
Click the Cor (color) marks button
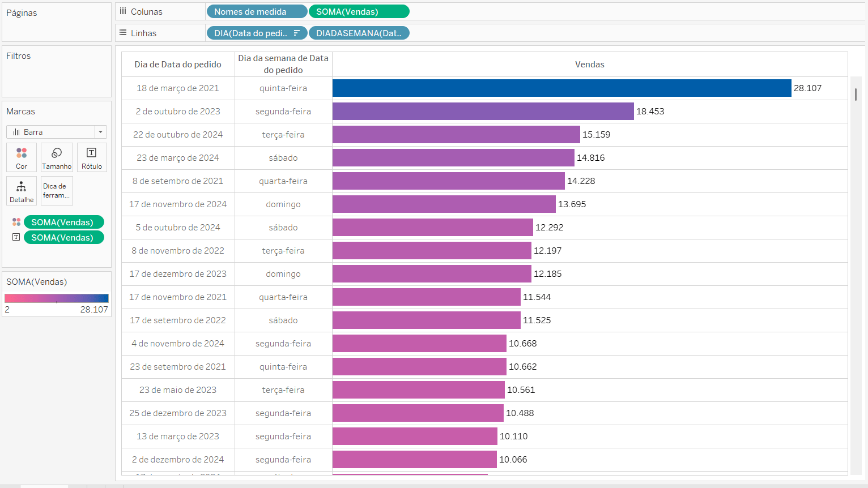pos(22,157)
